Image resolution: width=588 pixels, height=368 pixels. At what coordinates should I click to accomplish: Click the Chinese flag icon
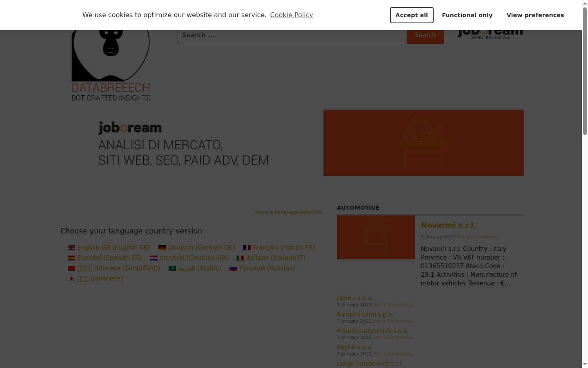[71, 268]
